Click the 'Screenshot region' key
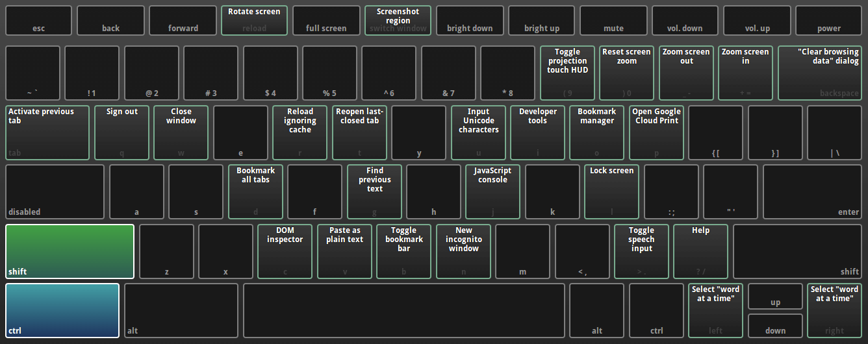The image size is (868, 344). pos(398,21)
